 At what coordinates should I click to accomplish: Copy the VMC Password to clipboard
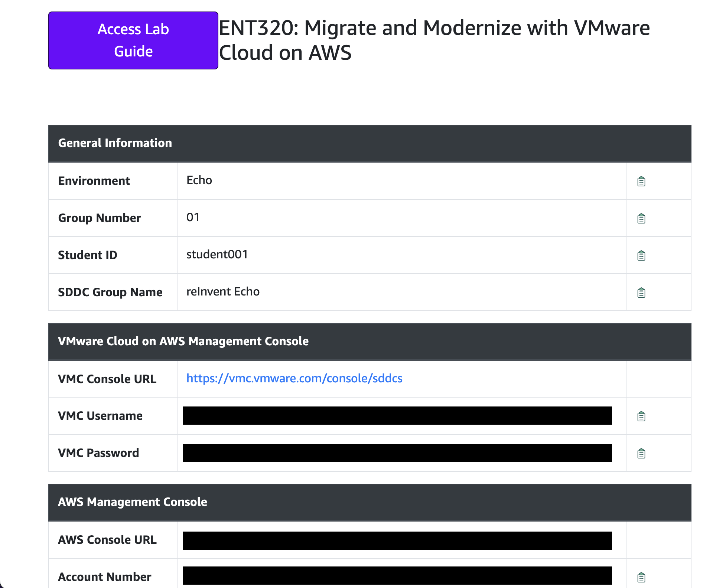(641, 453)
